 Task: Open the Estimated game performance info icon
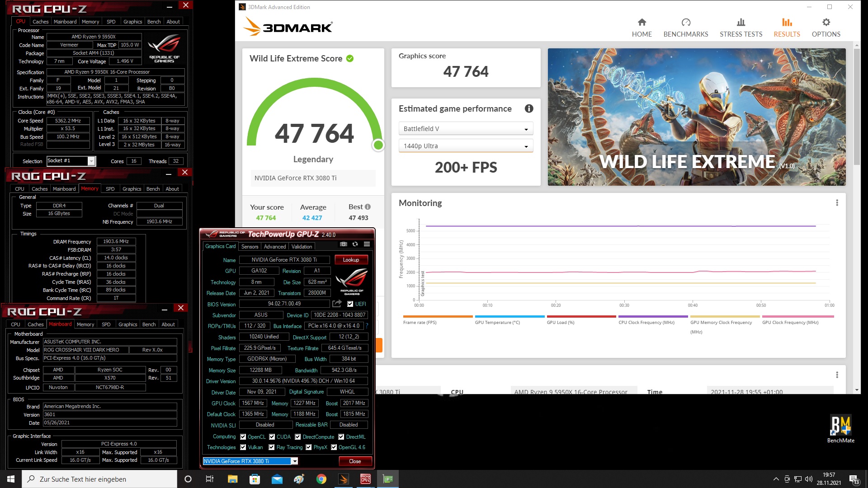[528, 108]
